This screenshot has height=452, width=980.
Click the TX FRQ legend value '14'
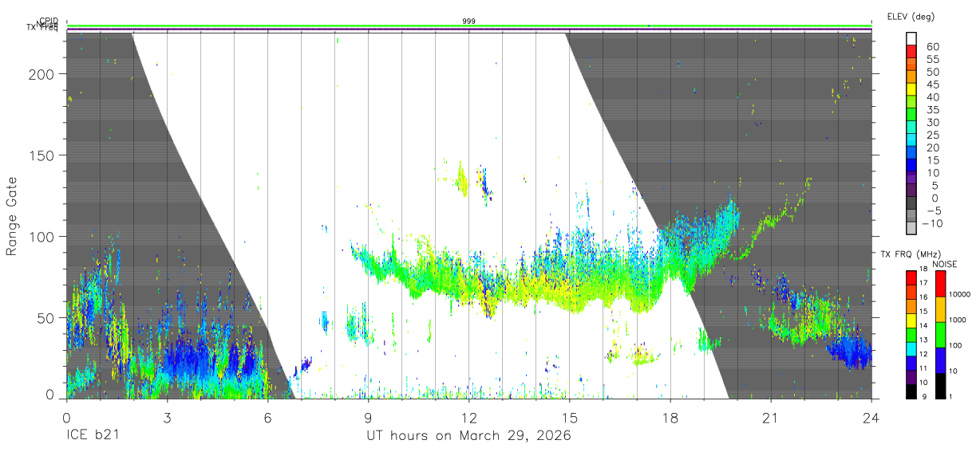(923, 325)
